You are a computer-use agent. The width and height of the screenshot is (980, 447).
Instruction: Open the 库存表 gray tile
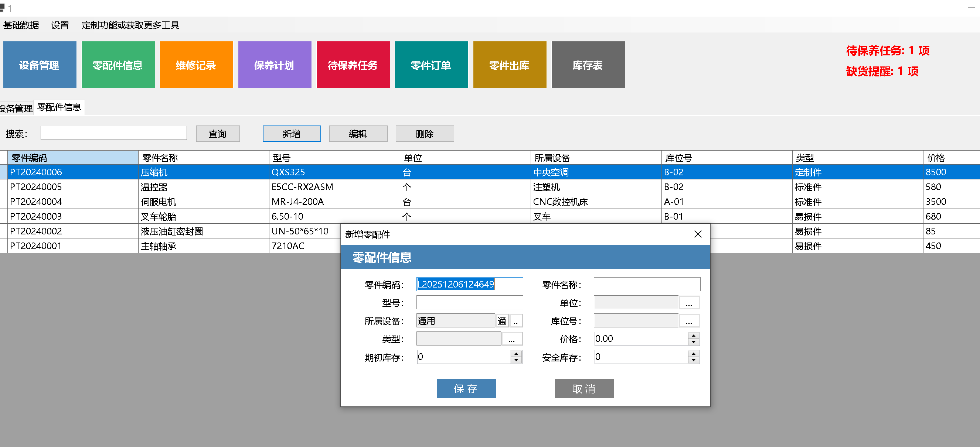click(588, 65)
